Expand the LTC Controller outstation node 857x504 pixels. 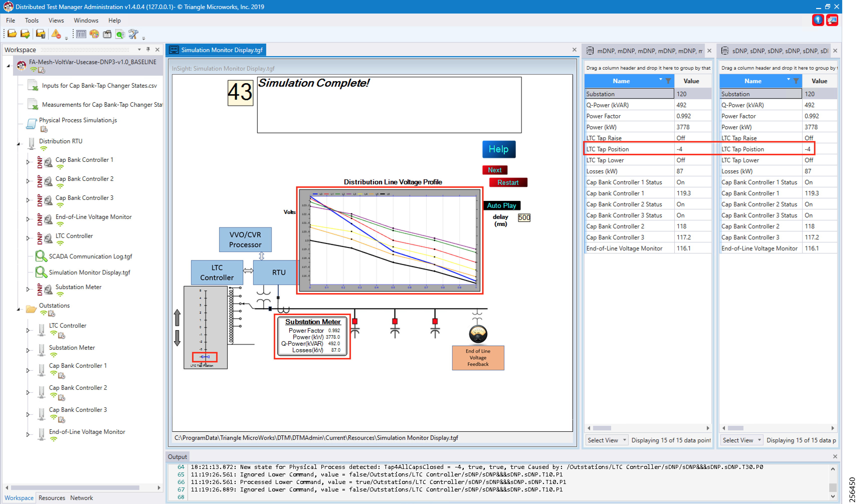(28, 330)
